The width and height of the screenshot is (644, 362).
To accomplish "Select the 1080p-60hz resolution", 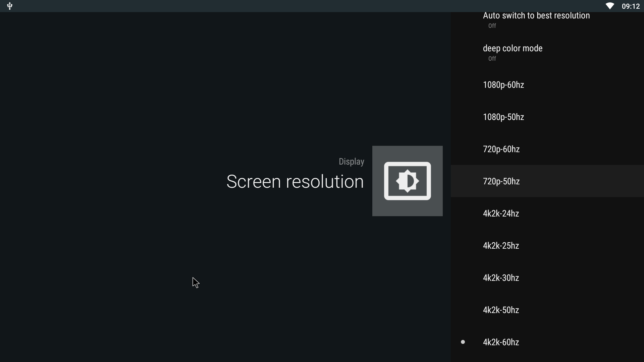I will [547, 85].
